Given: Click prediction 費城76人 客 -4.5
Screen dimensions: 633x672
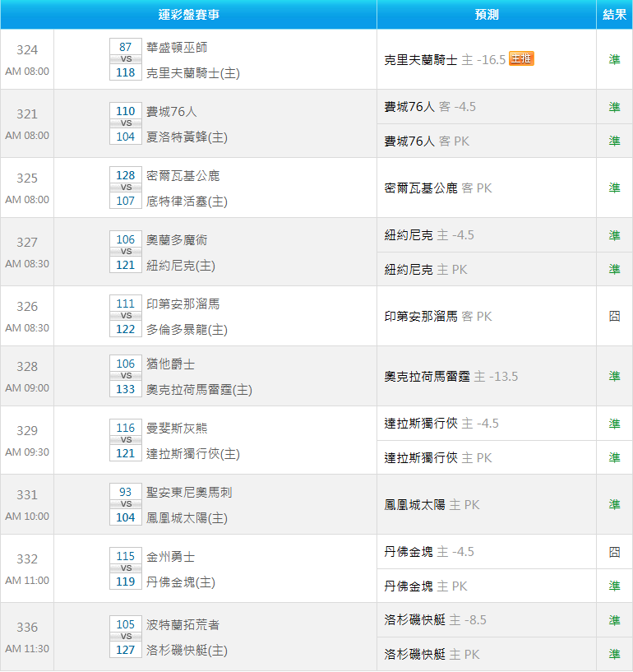Looking at the screenshot, I should coord(430,107).
